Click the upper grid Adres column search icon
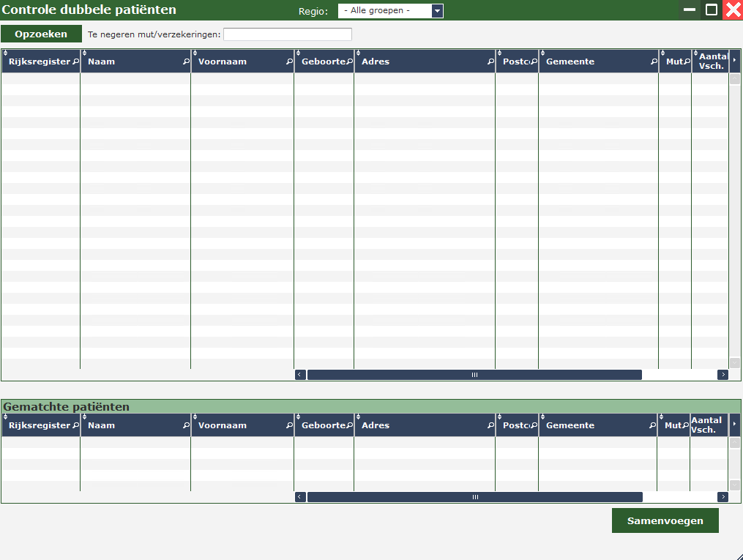743x560 pixels. [x=490, y=62]
